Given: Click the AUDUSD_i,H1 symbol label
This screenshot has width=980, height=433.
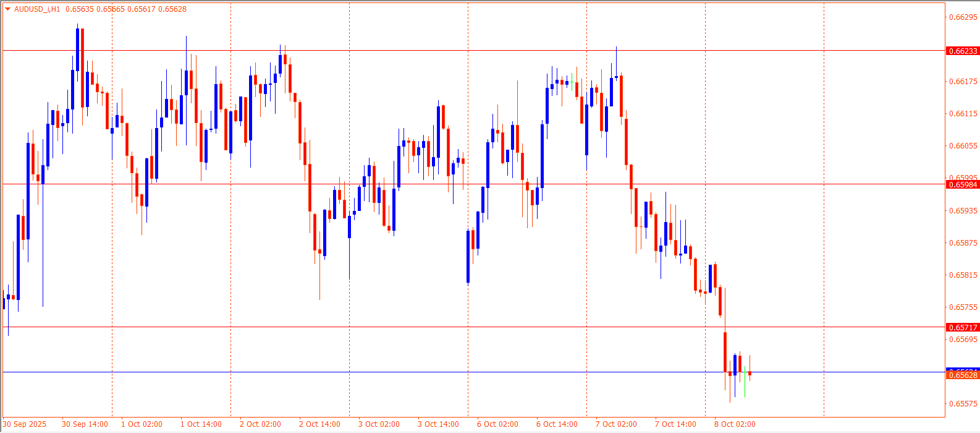Looking at the screenshot, I should pos(37,9).
